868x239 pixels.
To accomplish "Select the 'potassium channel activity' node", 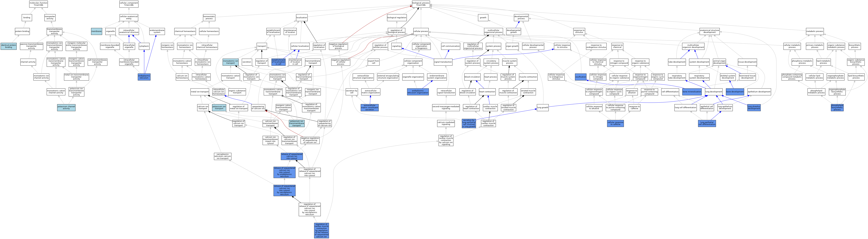I will [x=66, y=108].
